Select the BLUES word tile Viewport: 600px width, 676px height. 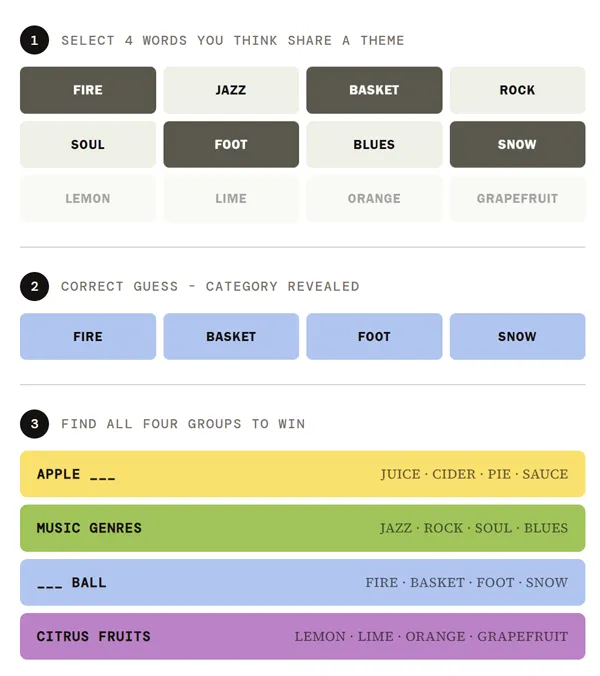[x=374, y=144]
